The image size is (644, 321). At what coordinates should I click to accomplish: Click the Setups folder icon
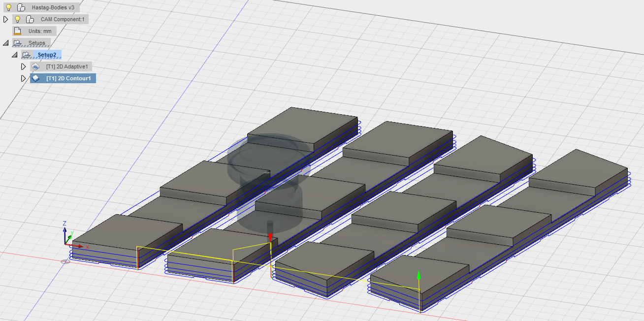tap(18, 43)
